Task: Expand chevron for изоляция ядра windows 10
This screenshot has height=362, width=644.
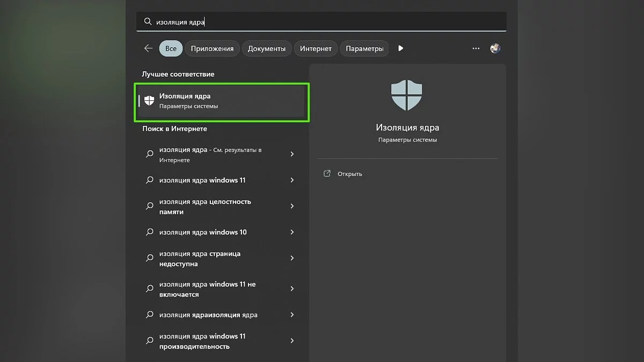Action: click(292, 232)
